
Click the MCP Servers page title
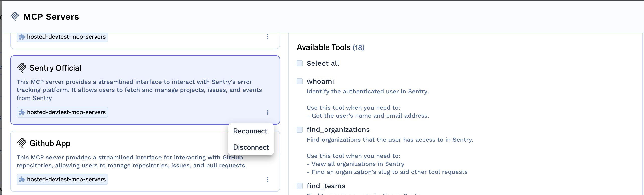[x=51, y=17]
